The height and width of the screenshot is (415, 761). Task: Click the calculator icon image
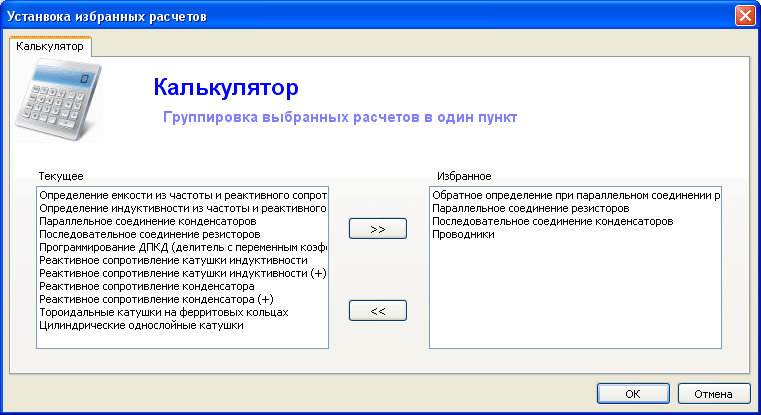coord(59,100)
